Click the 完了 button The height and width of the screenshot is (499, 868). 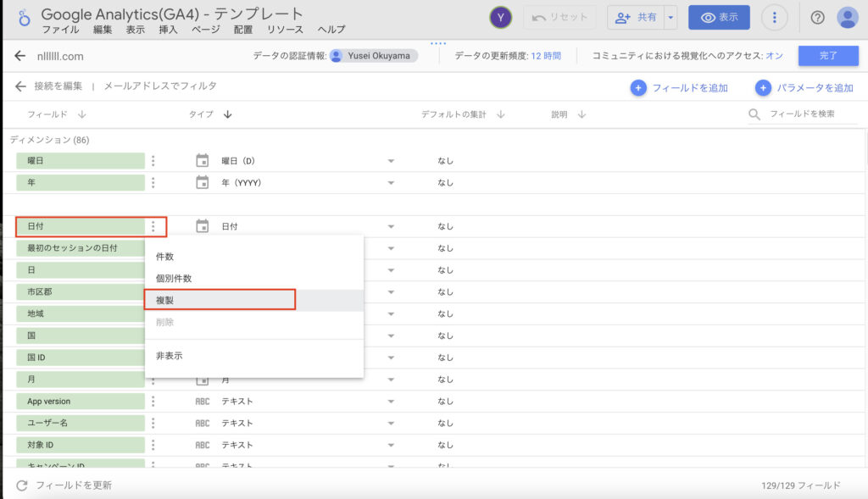[x=828, y=56]
